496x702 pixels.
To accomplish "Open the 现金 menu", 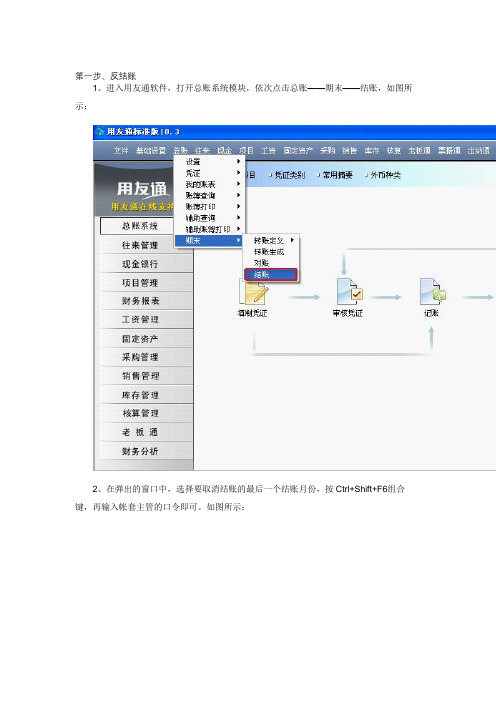I will [224, 150].
